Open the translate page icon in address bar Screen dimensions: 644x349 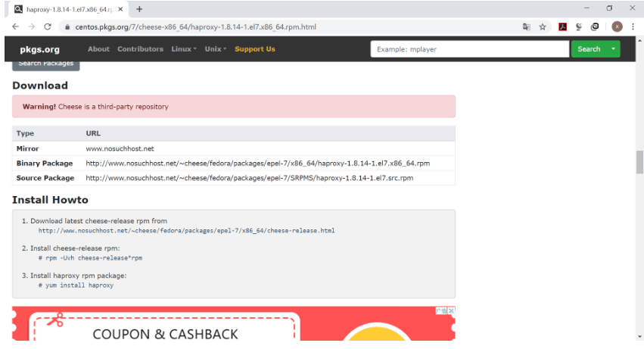(526, 27)
